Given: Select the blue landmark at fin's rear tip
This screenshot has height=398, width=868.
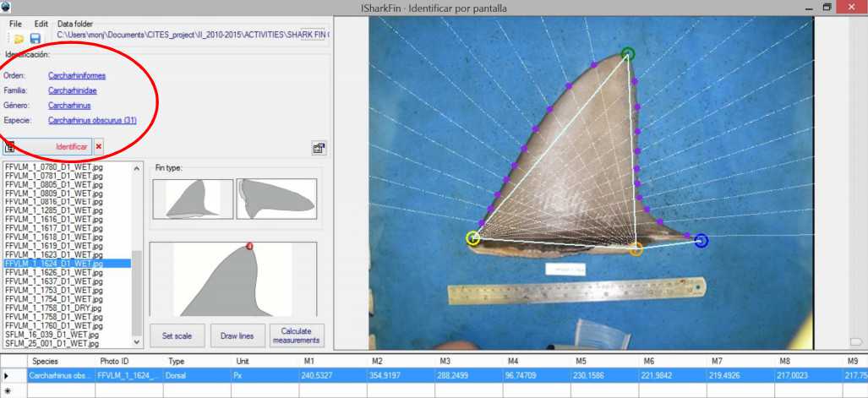Looking at the screenshot, I should point(701,241).
